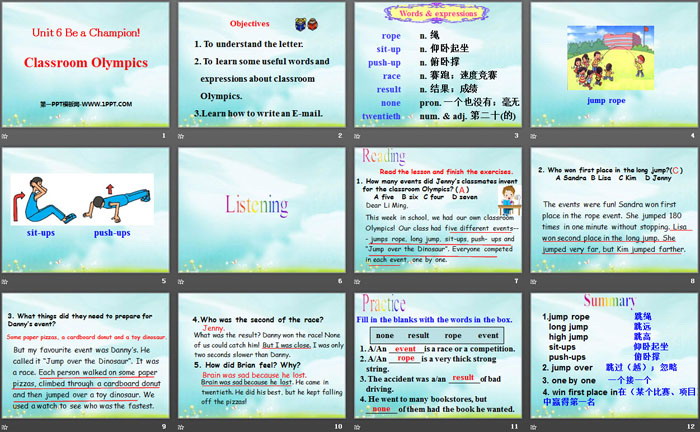
Task: Click the animation star icon under slide 8
Action: click(533, 281)
